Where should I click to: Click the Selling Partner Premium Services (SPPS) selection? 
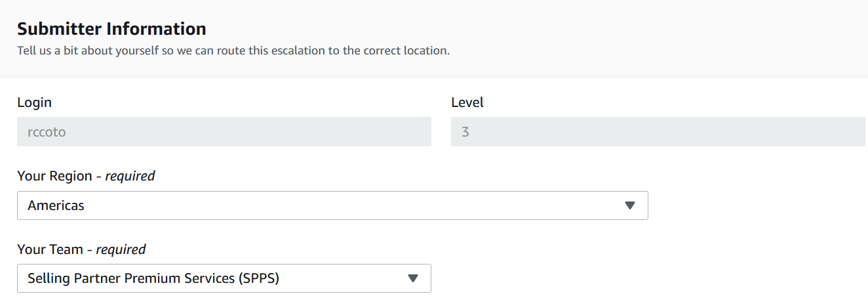pyautogui.click(x=153, y=278)
